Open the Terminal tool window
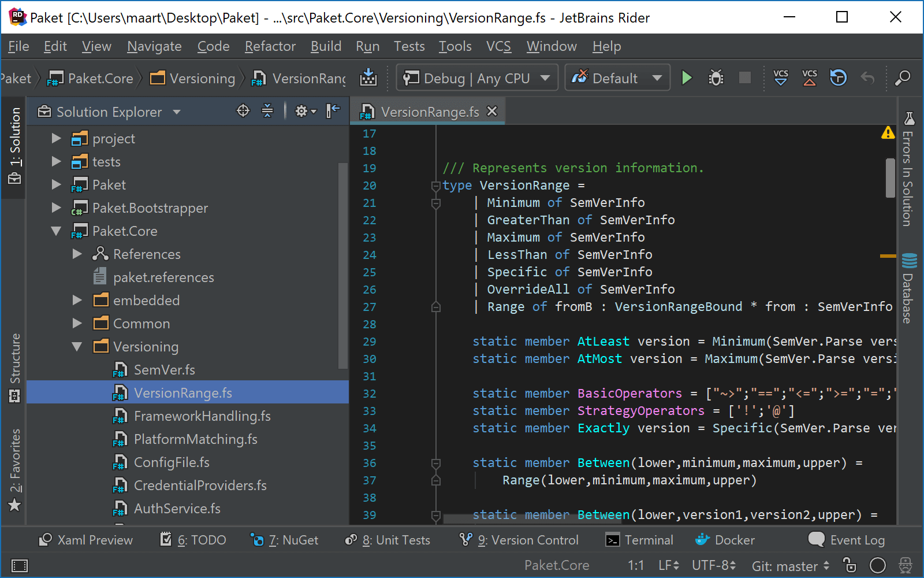 click(639, 540)
